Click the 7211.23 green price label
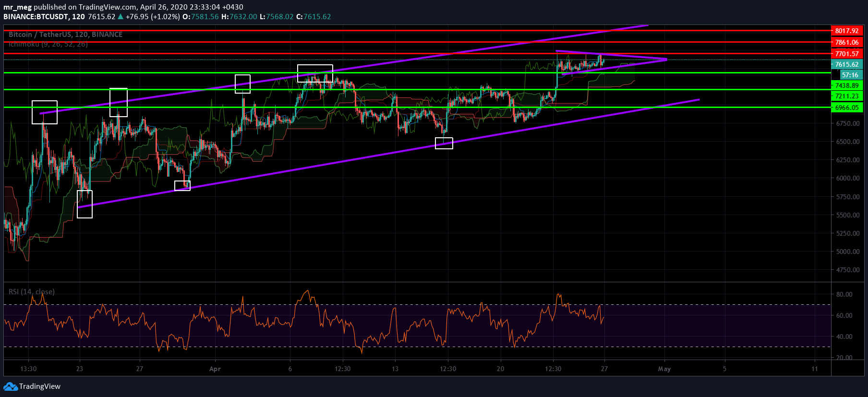 [x=847, y=96]
